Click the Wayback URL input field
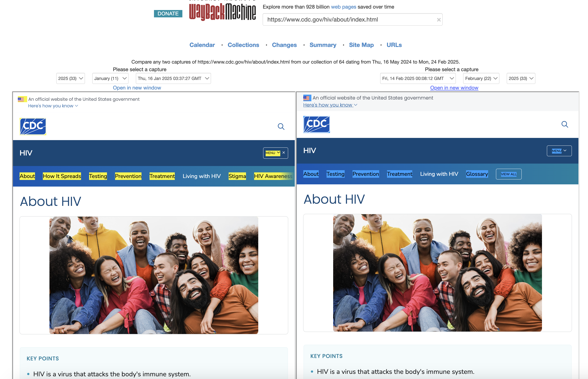 coord(350,20)
